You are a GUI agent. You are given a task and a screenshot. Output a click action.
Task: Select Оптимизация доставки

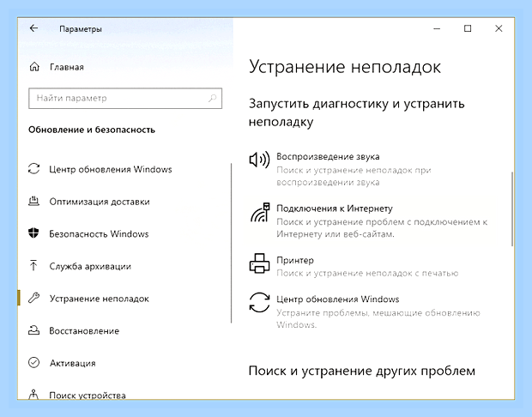[x=100, y=202]
